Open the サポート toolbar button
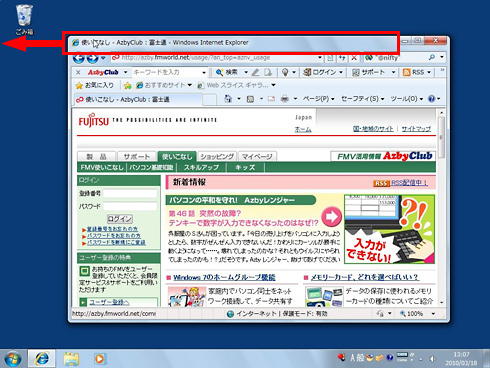The height and width of the screenshot is (368, 490). (369, 72)
